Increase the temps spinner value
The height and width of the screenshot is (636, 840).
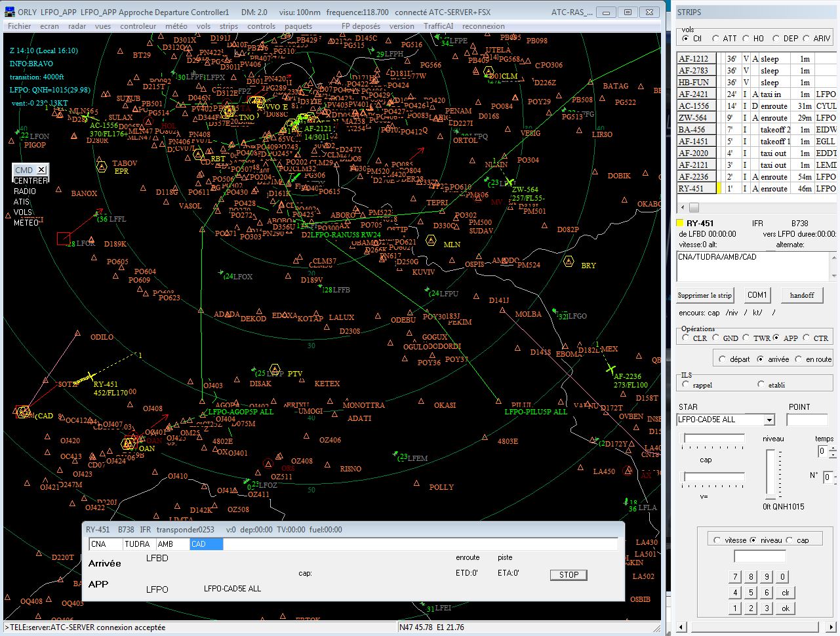[x=833, y=448]
